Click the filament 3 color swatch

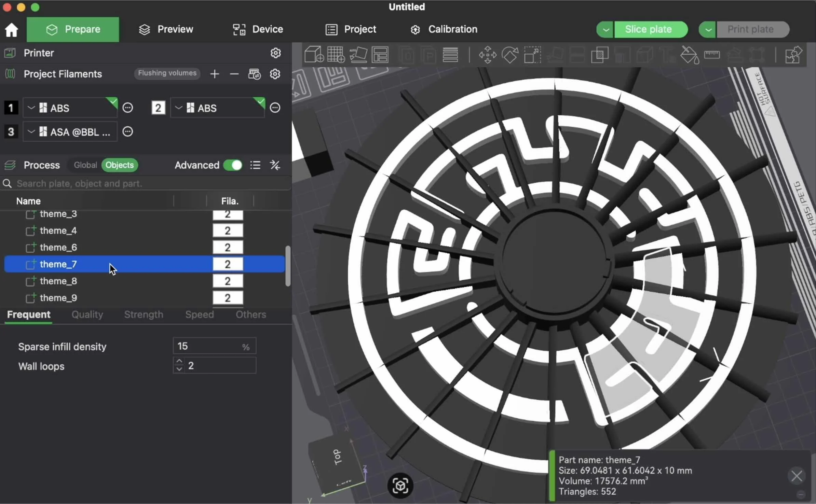click(x=11, y=132)
